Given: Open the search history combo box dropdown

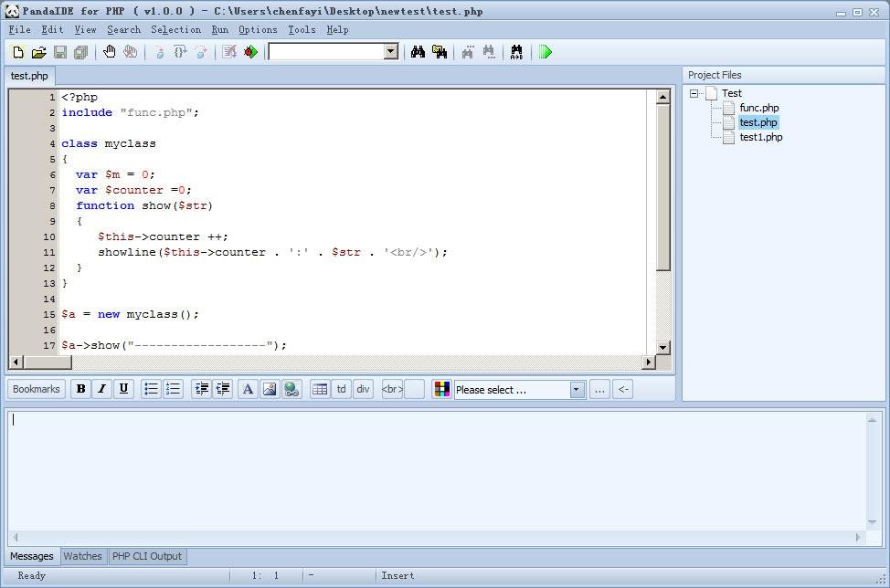Looking at the screenshot, I should [388, 52].
